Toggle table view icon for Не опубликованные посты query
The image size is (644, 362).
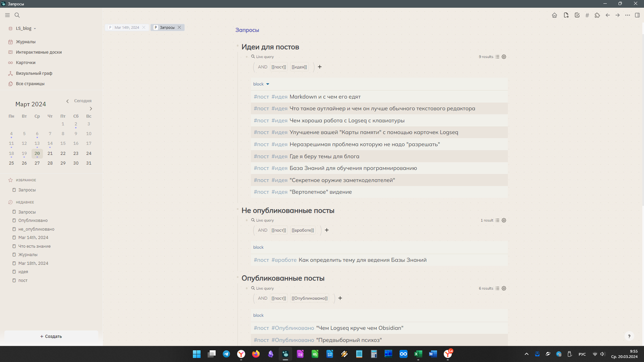(x=497, y=220)
